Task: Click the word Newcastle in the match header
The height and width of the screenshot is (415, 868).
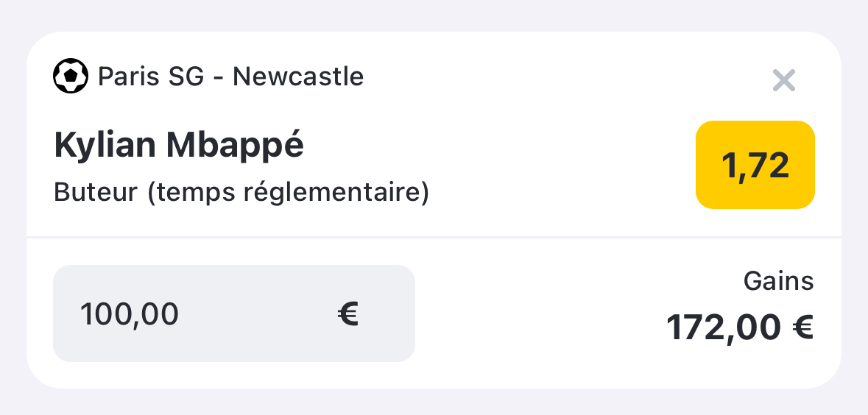Action: click(x=298, y=77)
